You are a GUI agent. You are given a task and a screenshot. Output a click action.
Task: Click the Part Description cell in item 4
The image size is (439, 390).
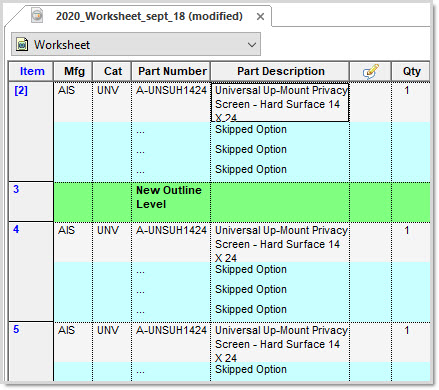point(280,242)
